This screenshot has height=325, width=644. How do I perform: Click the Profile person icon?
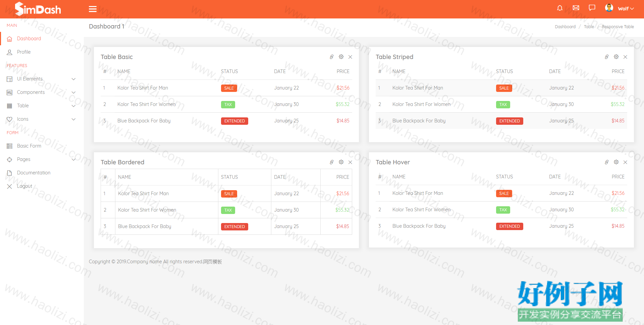click(10, 52)
